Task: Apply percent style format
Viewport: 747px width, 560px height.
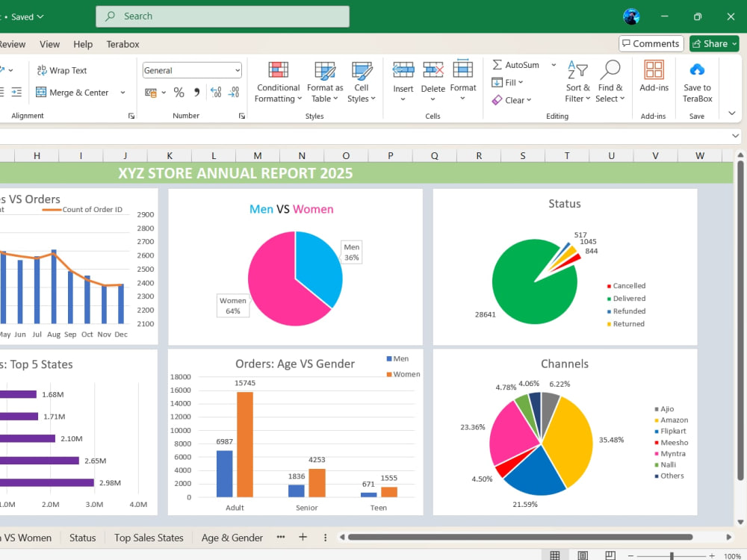Action: tap(179, 93)
